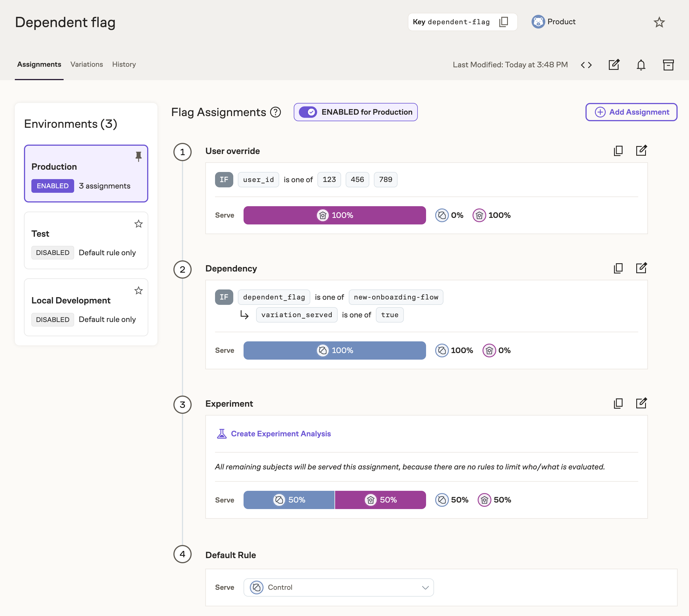Click the copy icon for Experiment rule
This screenshot has height=616, width=689.
tap(618, 403)
